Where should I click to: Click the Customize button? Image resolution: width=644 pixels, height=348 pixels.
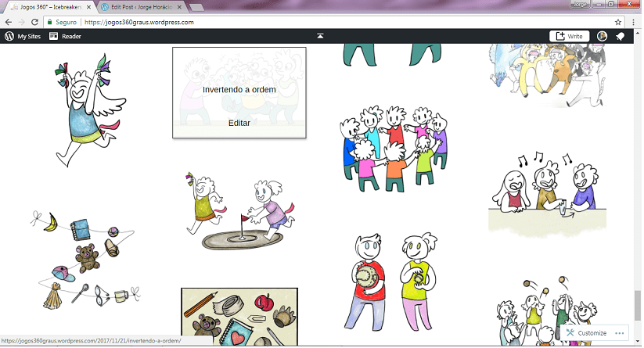point(586,333)
